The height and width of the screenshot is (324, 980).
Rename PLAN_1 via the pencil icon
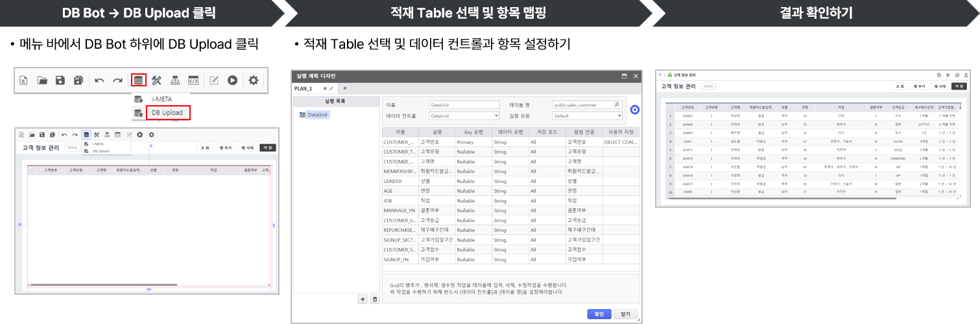coord(331,88)
